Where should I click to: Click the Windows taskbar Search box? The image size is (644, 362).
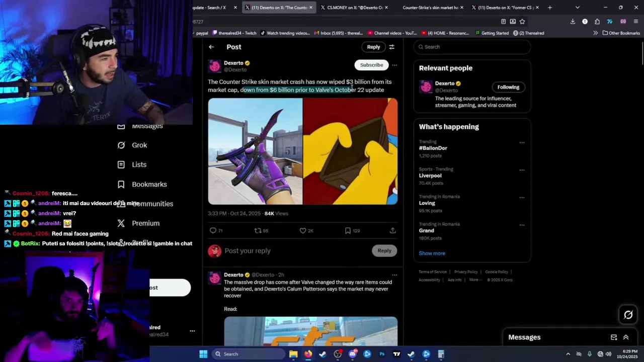[248, 354]
